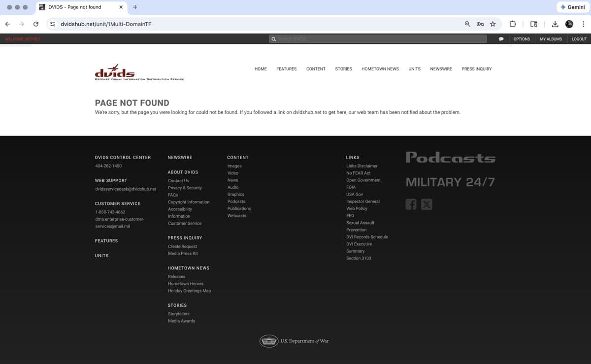Click the Podcasts logo
Image resolution: width=591 pixels, height=364 pixels.
pos(450,158)
